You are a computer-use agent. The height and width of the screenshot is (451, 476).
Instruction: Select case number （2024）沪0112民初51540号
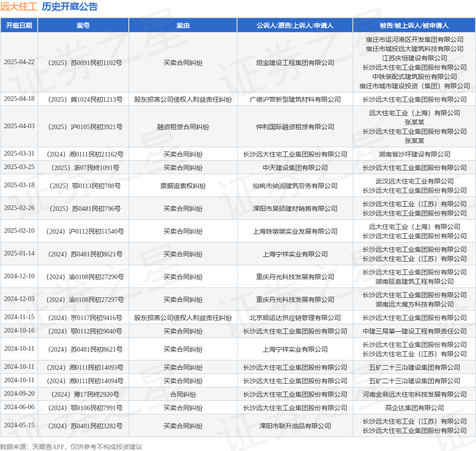click(83, 231)
